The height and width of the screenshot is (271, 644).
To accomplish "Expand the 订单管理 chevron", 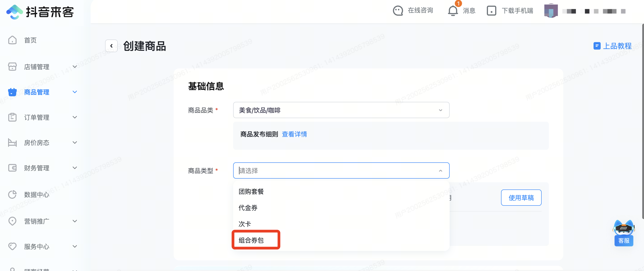I will 74,117.
